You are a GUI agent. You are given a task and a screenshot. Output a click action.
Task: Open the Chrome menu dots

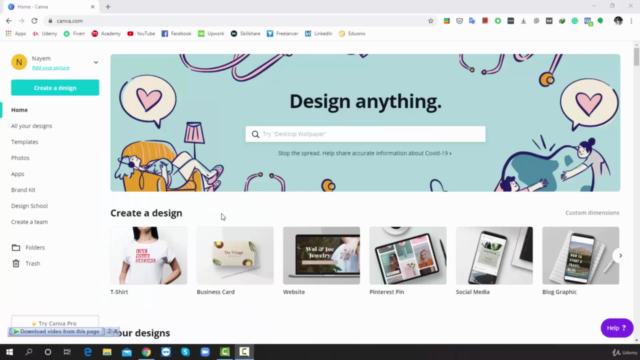click(631, 21)
